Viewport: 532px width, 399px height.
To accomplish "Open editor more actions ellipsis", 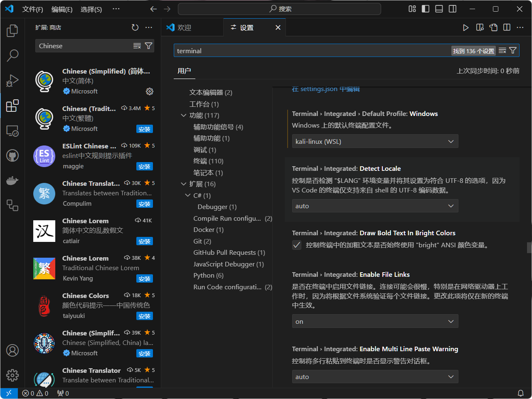I will pos(520,27).
